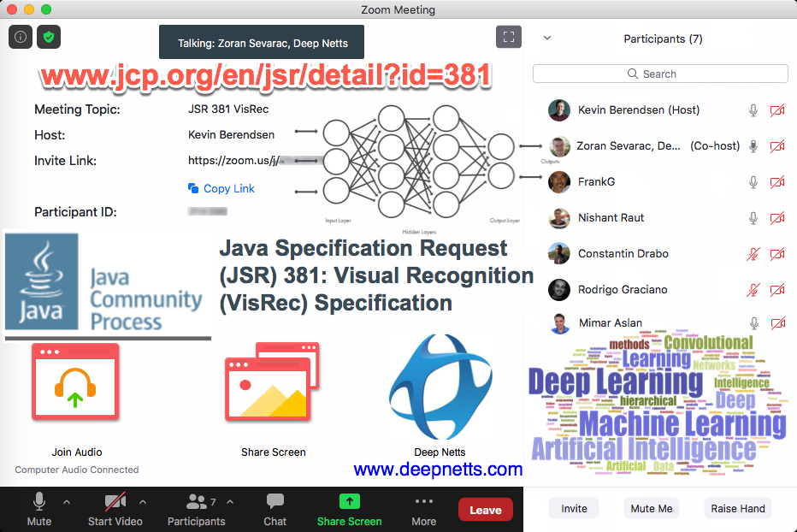Viewport: 797px width, 532px height.
Task: Open video options arrow beside Start Video
Action: pos(143,502)
